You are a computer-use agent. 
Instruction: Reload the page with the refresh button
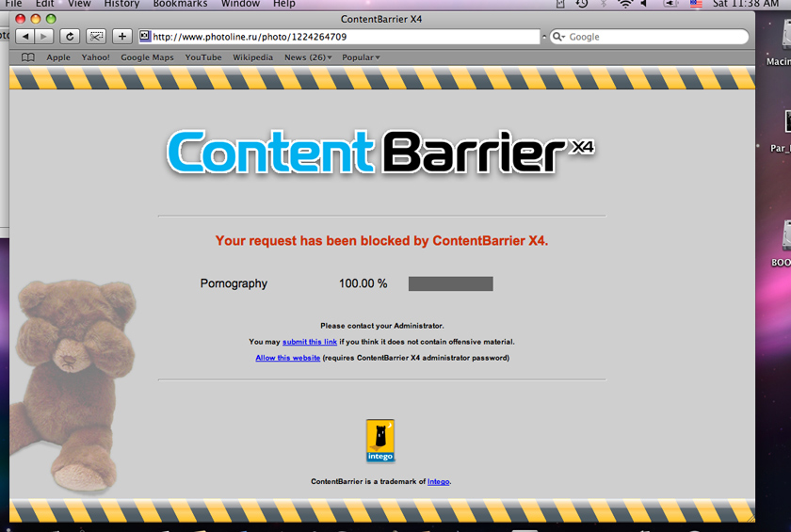[x=70, y=37]
